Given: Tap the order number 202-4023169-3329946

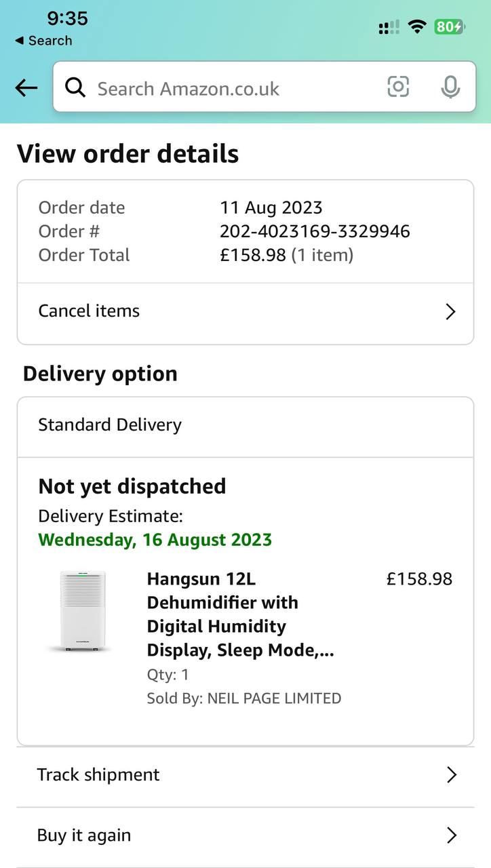Looking at the screenshot, I should [x=315, y=231].
